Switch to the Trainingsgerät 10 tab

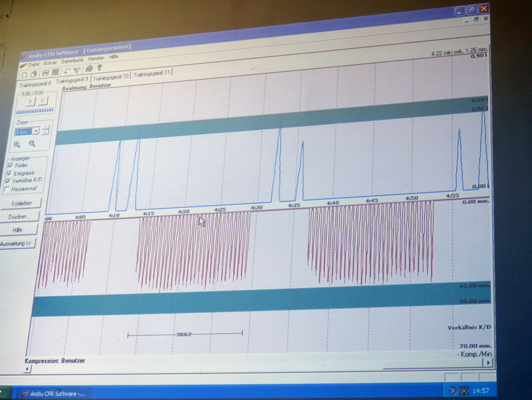[110, 77]
